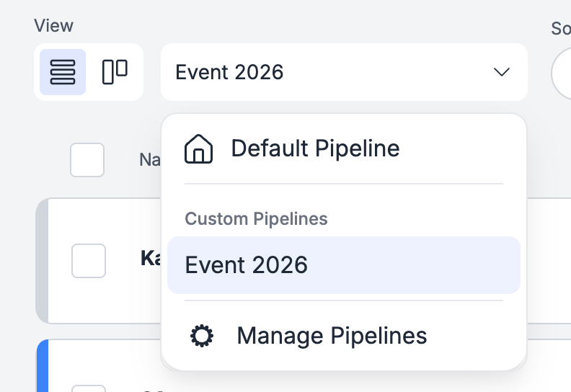
Task: Click the blue stage stripe on the second card
Action: [x=43, y=365]
